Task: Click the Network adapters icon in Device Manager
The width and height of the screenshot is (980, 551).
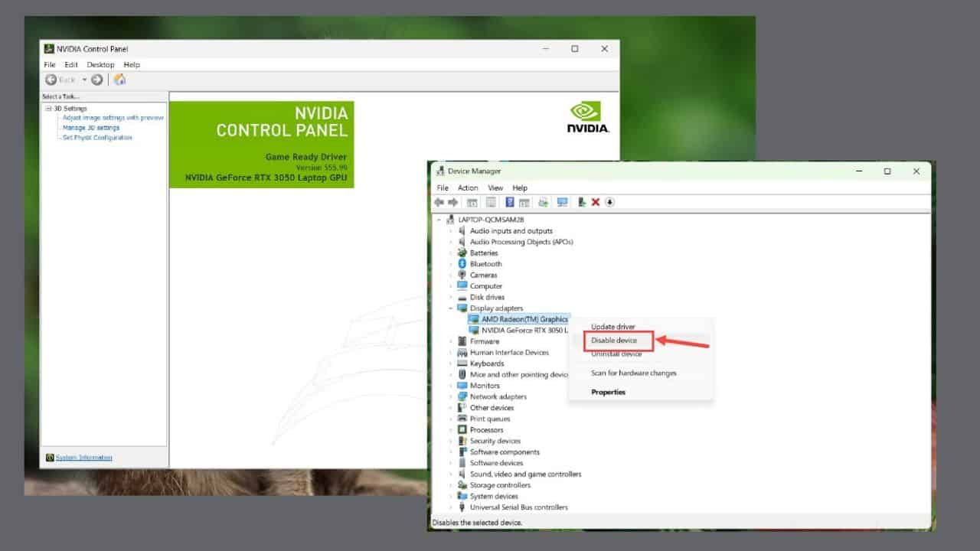Action: pyautogui.click(x=462, y=396)
